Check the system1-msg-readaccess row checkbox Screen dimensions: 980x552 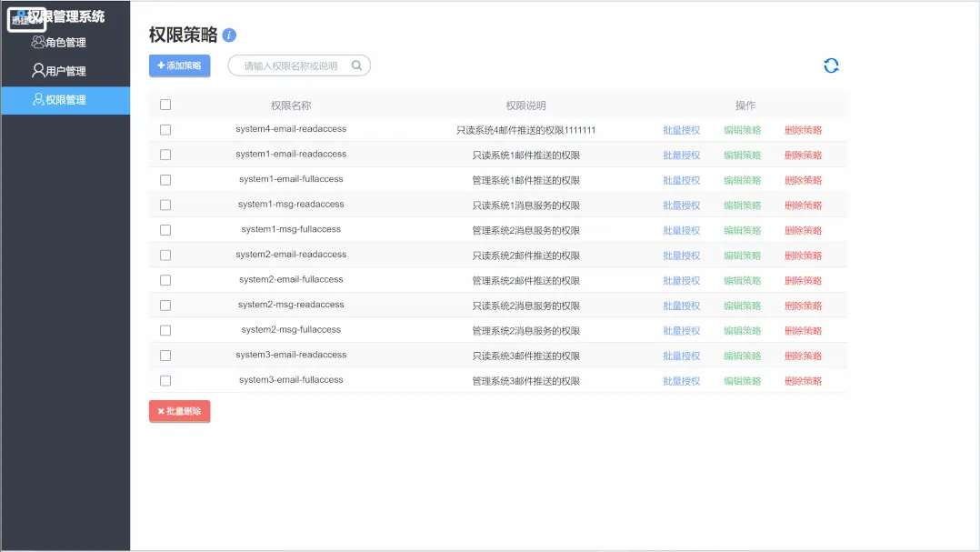tap(165, 205)
